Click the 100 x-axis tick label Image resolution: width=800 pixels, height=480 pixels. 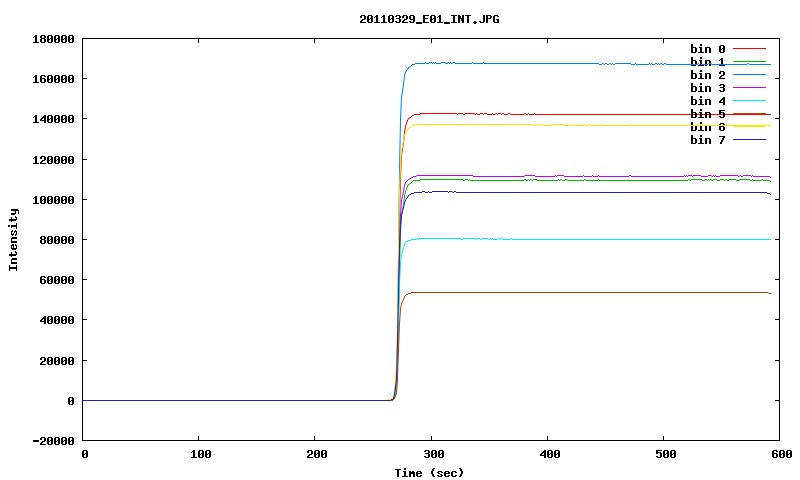coord(201,454)
